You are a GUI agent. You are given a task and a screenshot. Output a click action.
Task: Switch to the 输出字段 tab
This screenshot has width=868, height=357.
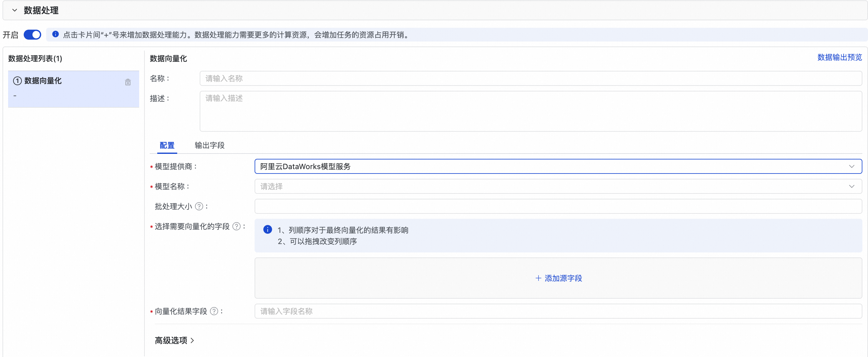point(209,145)
